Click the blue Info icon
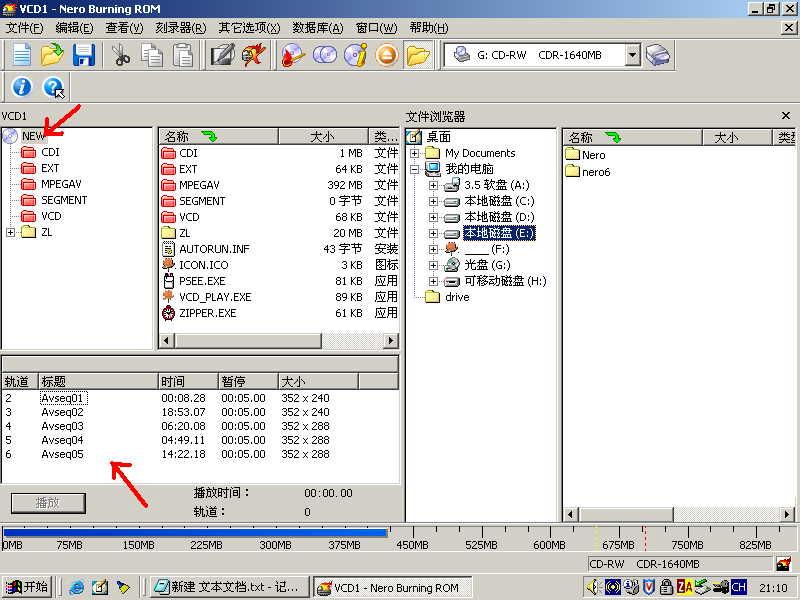 (21, 88)
